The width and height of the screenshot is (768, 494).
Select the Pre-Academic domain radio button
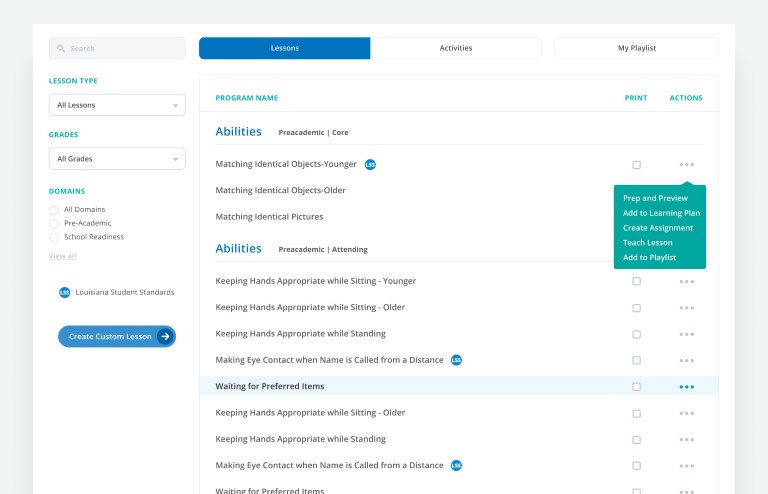point(53,224)
